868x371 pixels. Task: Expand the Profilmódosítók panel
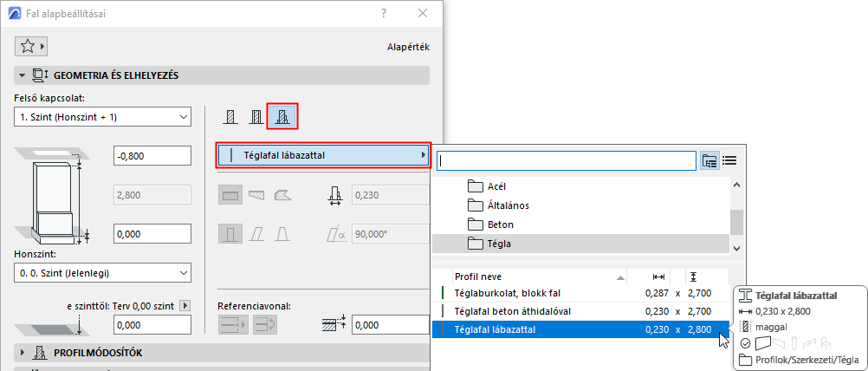(x=23, y=353)
